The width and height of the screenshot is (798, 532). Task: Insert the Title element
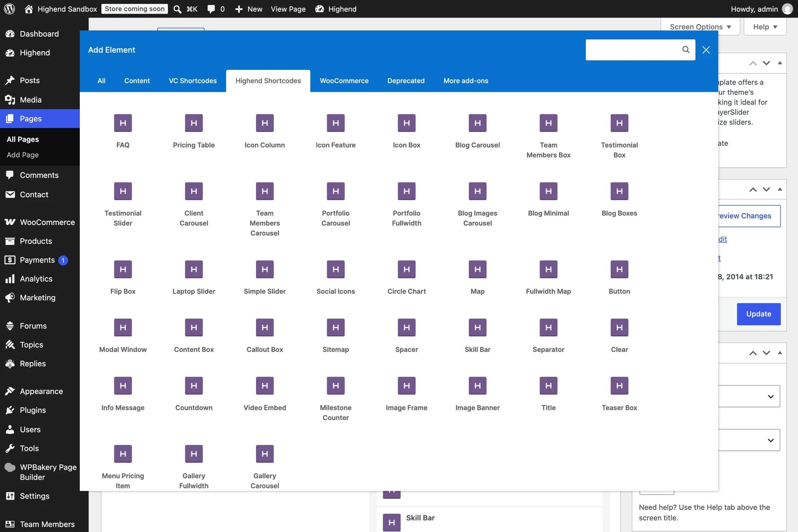click(x=548, y=394)
